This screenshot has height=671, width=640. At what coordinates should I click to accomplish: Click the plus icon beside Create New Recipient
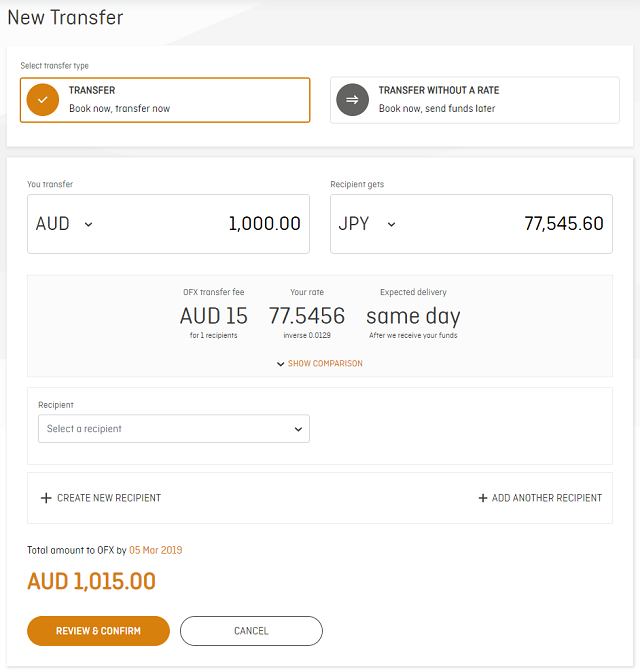coord(45,498)
